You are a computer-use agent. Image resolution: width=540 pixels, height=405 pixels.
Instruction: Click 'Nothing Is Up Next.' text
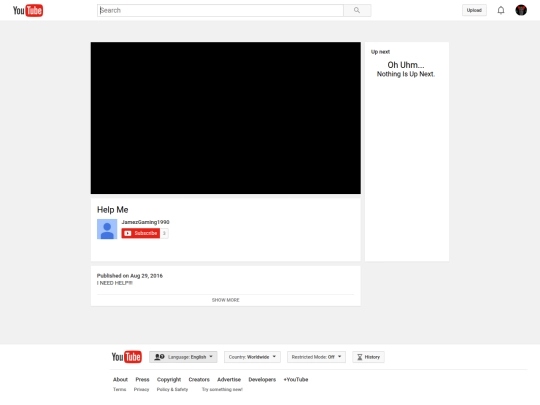click(406, 74)
